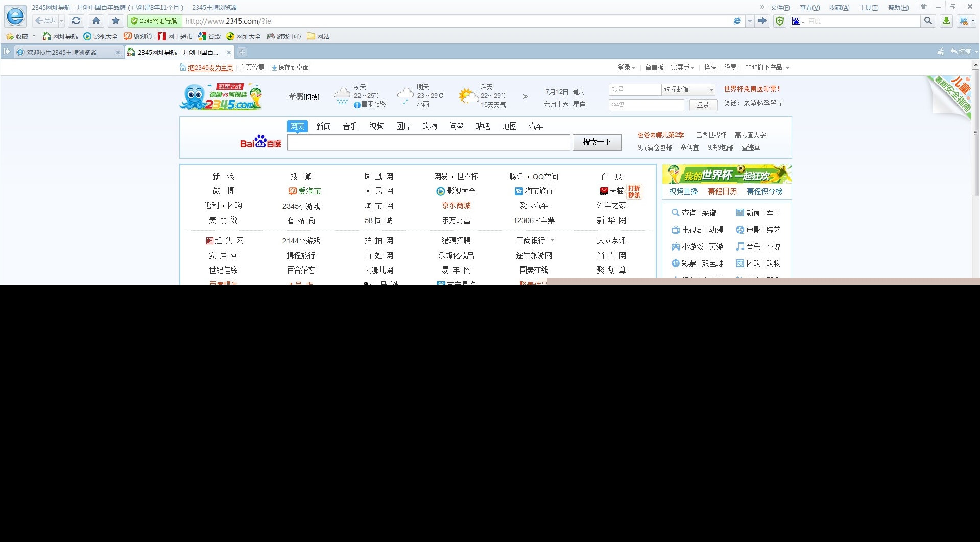The image size is (980, 542).
Task: Open the 查看(V) menu
Action: tap(809, 7)
